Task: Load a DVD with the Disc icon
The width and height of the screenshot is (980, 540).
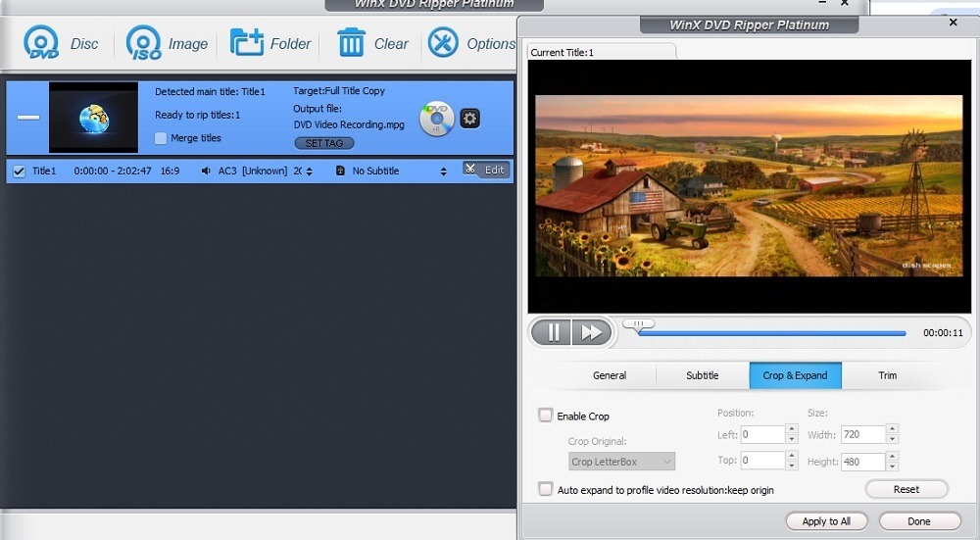Action: click(x=41, y=42)
